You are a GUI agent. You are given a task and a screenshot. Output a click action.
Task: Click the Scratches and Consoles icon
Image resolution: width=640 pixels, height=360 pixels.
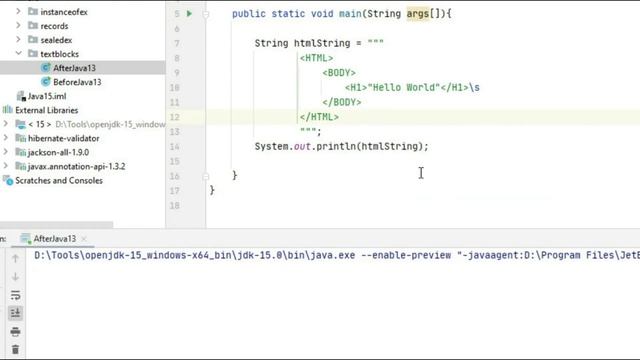(8, 180)
